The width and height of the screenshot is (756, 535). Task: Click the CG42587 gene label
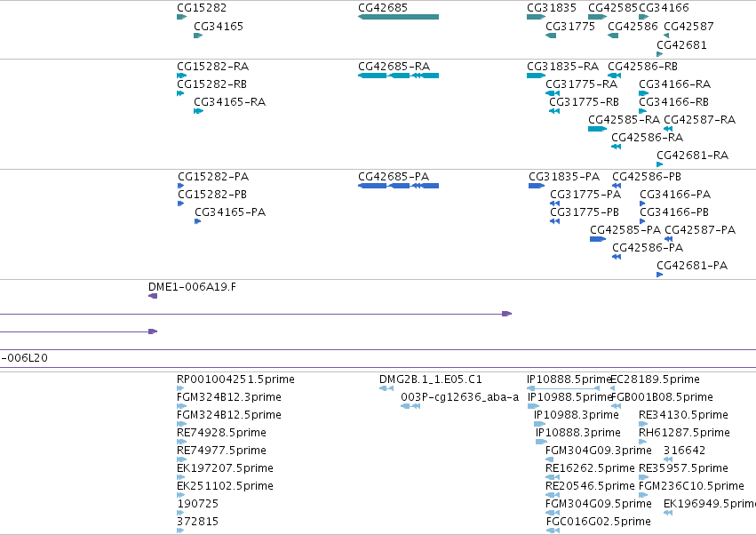point(688,26)
